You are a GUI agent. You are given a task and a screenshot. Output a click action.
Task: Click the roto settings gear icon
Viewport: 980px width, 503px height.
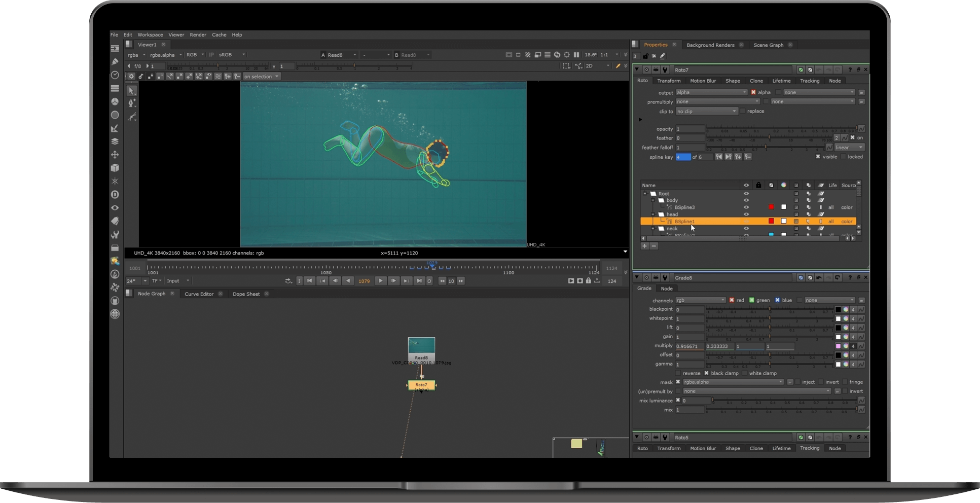coord(131,77)
